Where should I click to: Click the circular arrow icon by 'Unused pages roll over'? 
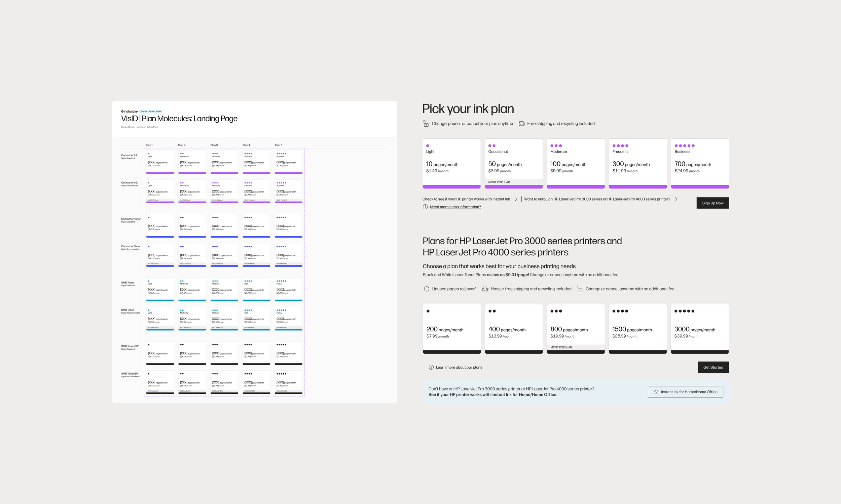pyautogui.click(x=426, y=289)
